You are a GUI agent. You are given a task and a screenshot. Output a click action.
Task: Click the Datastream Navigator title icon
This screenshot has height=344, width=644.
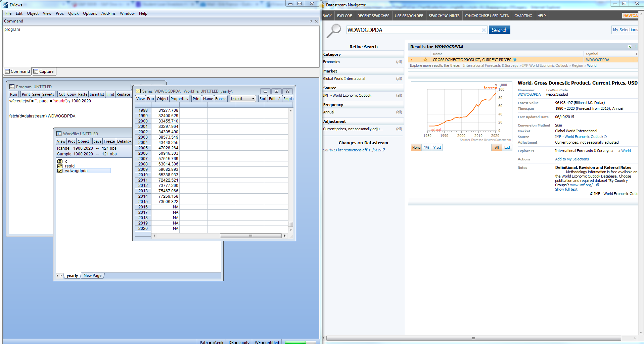click(323, 5)
